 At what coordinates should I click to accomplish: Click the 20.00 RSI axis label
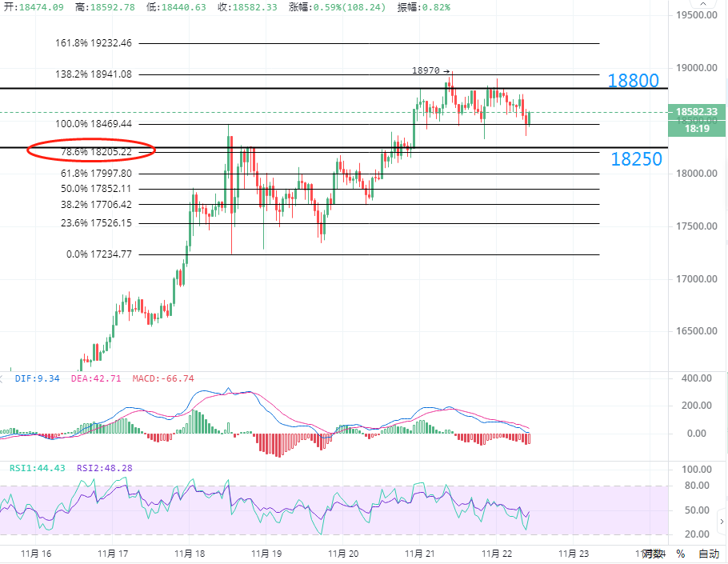[x=697, y=534]
